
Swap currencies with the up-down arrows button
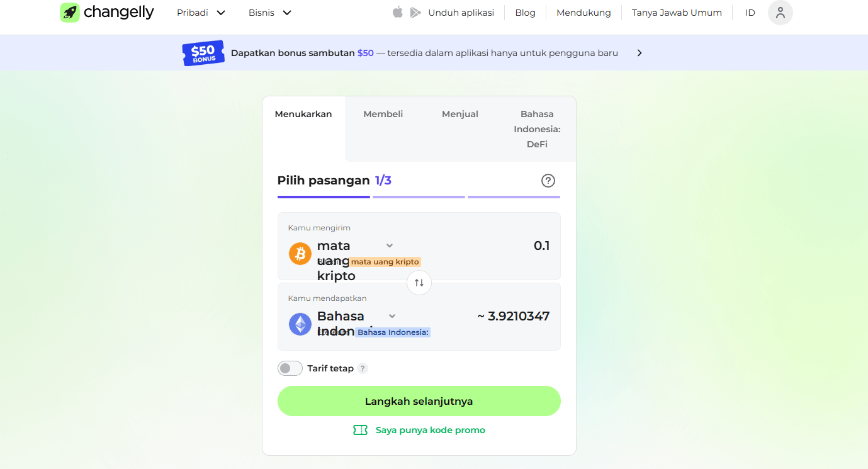pos(419,283)
